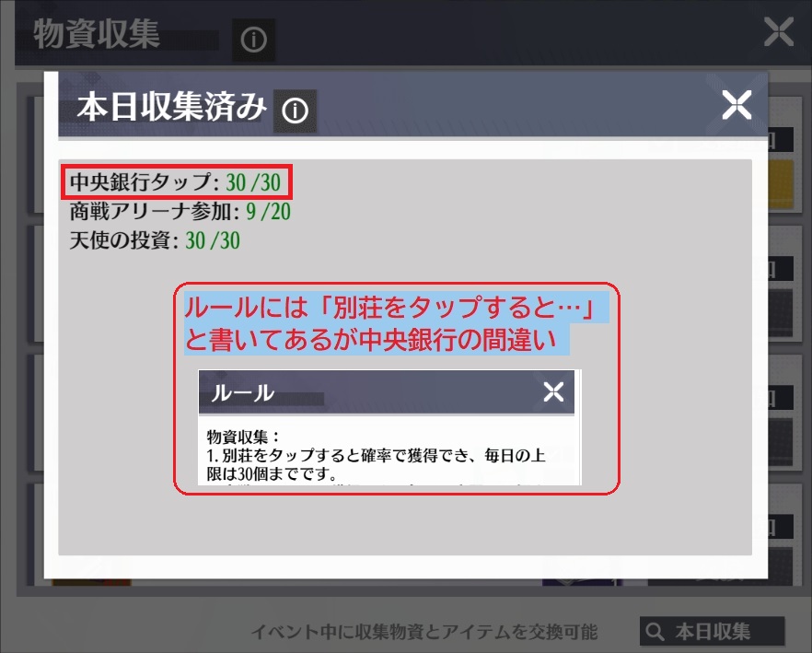Open the 本日収集 button text at bottom

[712, 631]
